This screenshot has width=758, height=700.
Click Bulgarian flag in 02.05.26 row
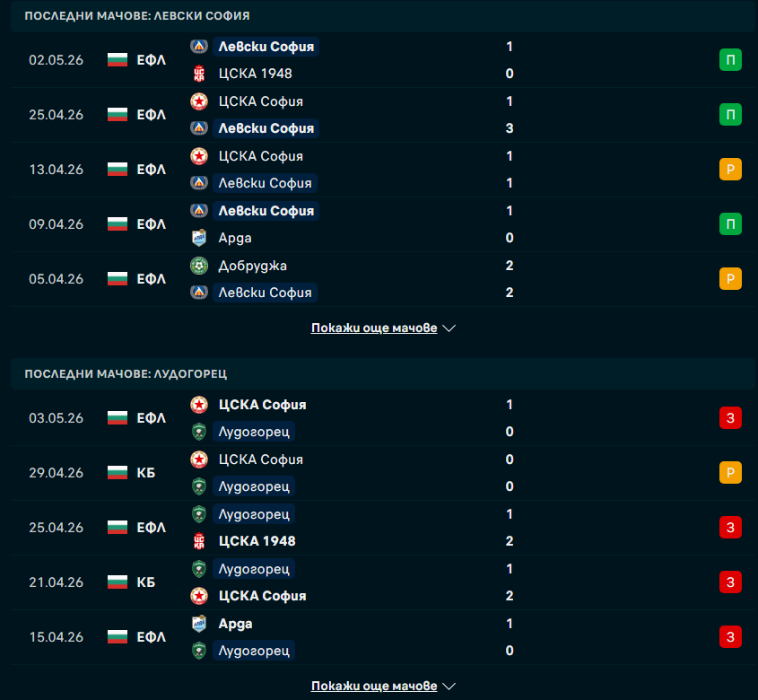tap(117, 60)
